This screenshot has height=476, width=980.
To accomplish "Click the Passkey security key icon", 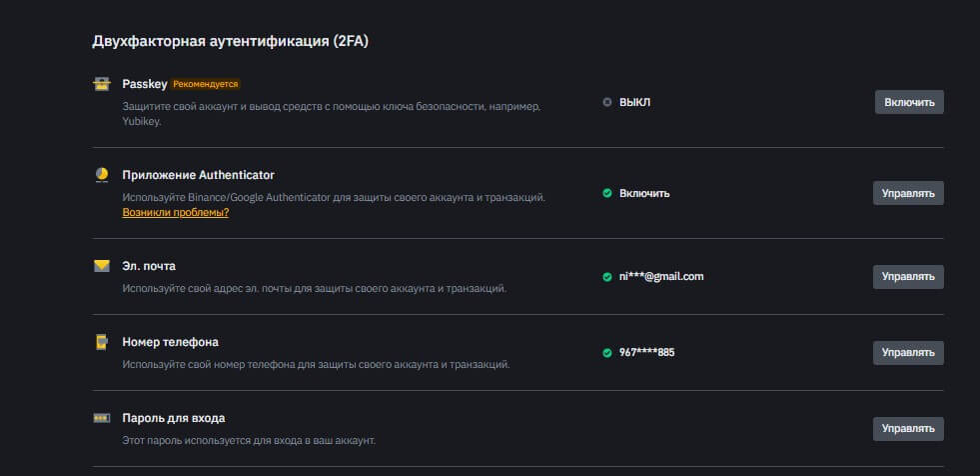I will point(101,85).
